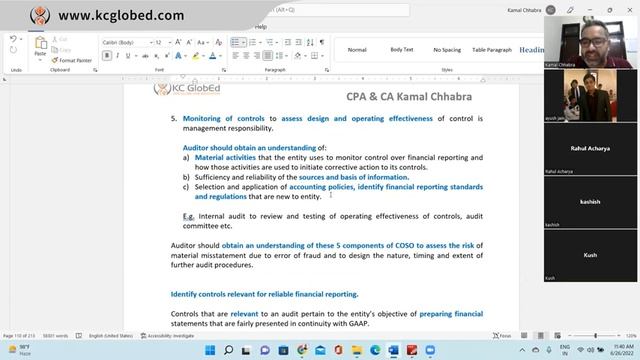
Task: Click Page 110 of 213 indicator
Action: (19, 336)
